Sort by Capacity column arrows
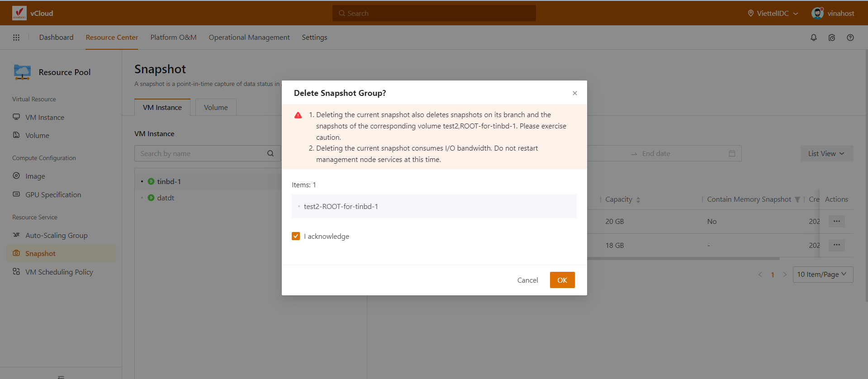The width and height of the screenshot is (868, 379). 638,199
